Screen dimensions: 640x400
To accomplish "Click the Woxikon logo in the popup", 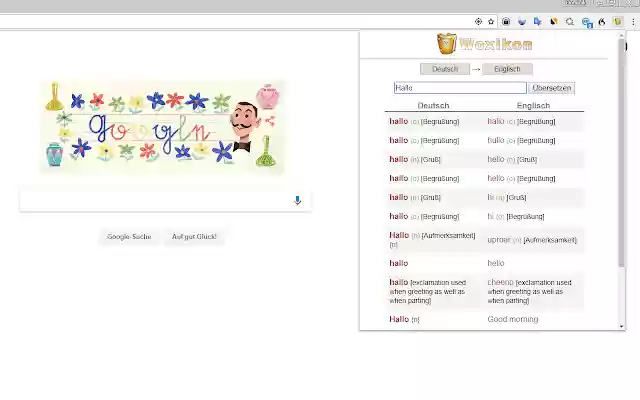I will tap(484, 44).
